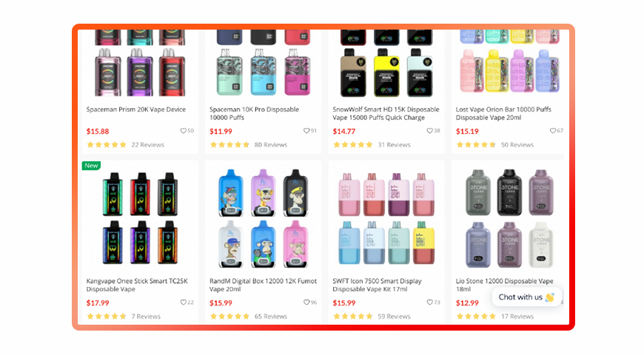Like the RandM Digital Box 12000 heart
The image size is (644, 355).
(306, 302)
